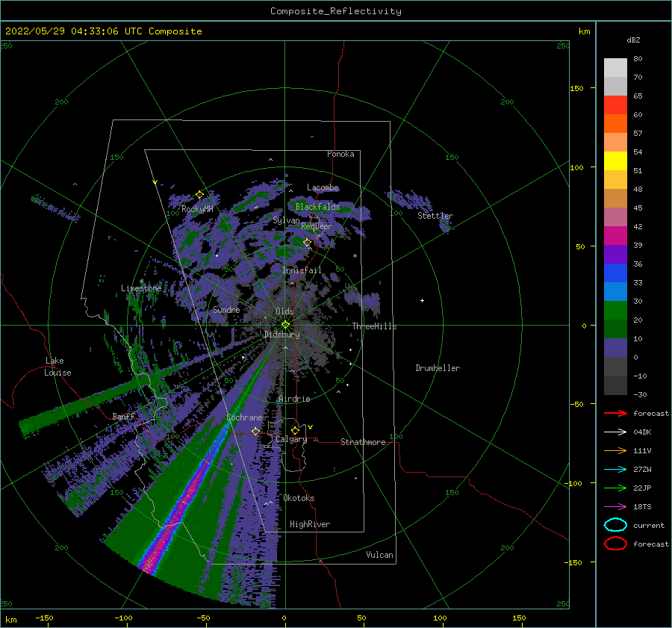Select the RedDeer city label
This screenshot has width=672, height=628.
317,226
